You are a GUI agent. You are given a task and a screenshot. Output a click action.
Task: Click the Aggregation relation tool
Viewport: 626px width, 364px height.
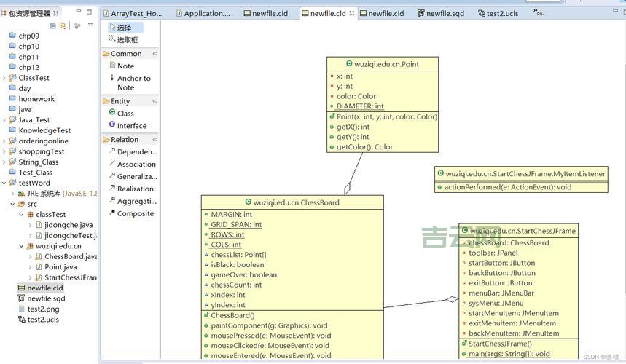point(136,202)
